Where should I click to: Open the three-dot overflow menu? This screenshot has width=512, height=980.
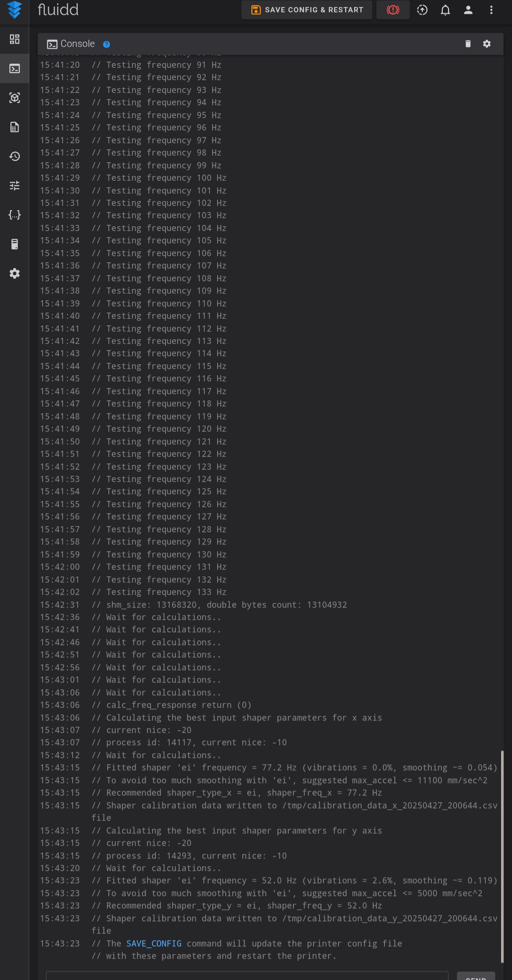491,10
